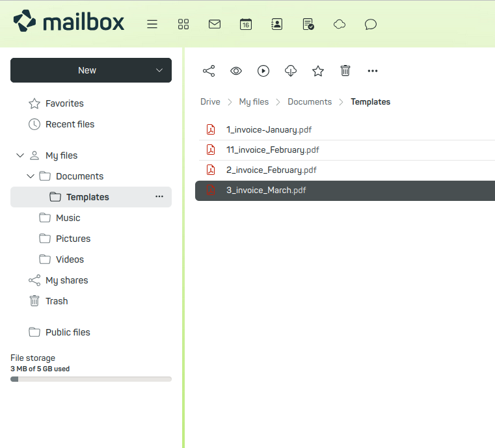
Task: Click the eye-shaped view icon
Action: pos(236,71)
